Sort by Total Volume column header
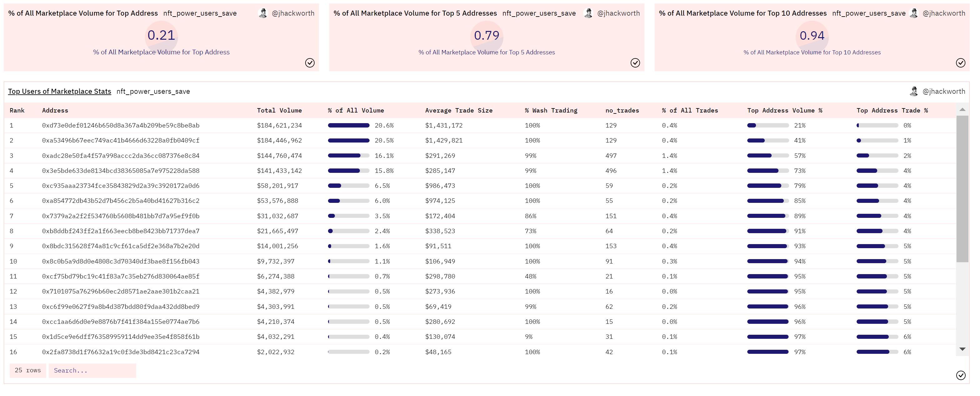Image resolution: width=980 pixels, height=396 pixels. 279,110
